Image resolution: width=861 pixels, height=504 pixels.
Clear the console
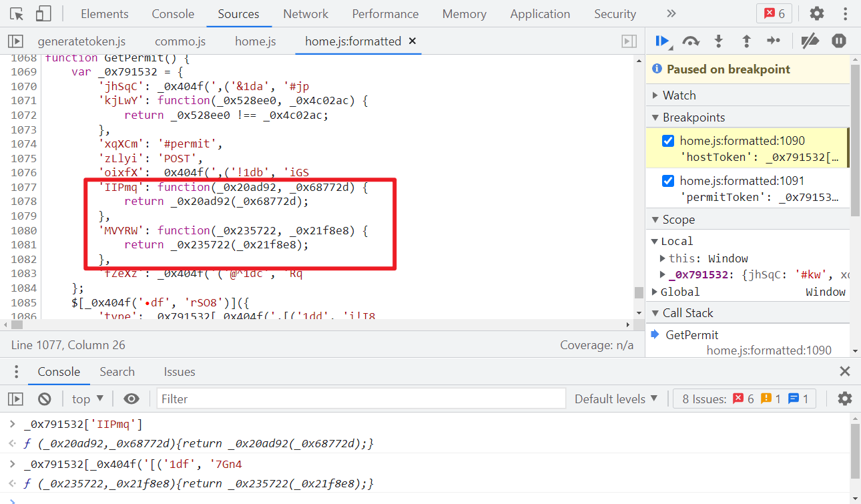coord(45,399)
